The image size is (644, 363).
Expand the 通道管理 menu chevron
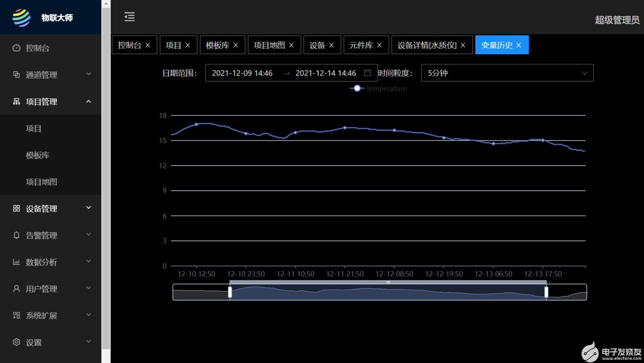coord(89,74)
